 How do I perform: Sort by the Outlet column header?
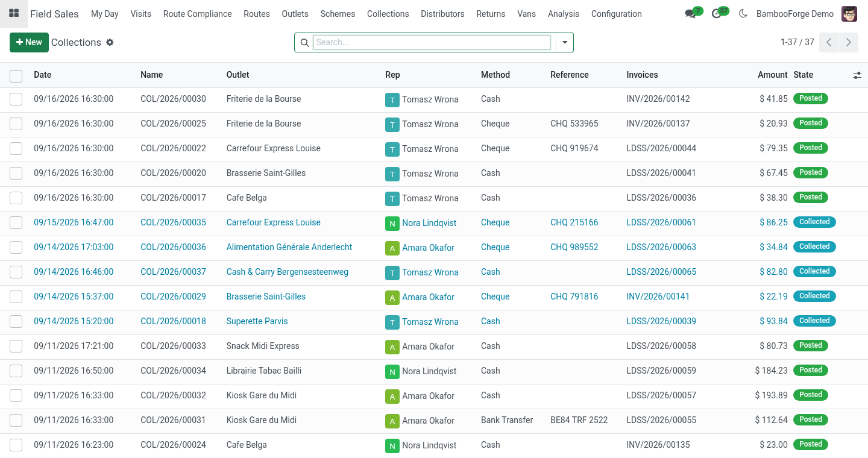tap(238, 75)
